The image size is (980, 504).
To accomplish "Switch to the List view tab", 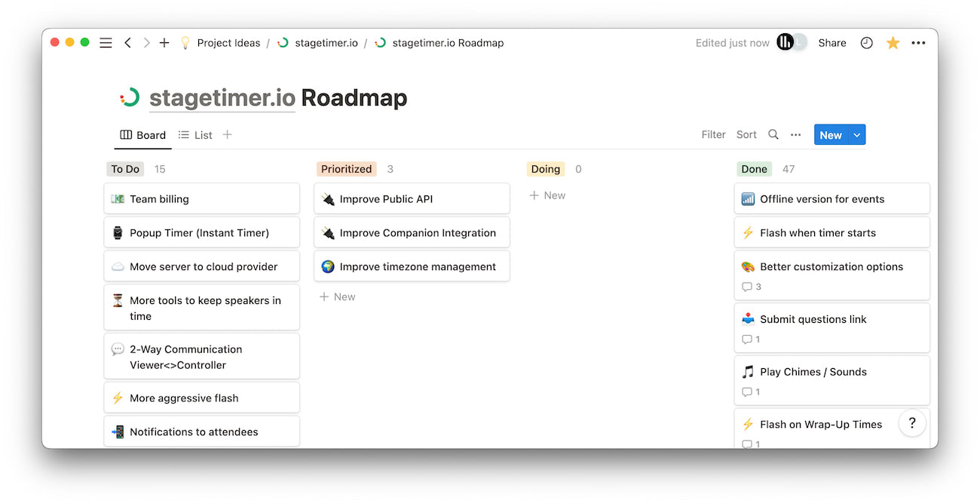I will [194, 134].
